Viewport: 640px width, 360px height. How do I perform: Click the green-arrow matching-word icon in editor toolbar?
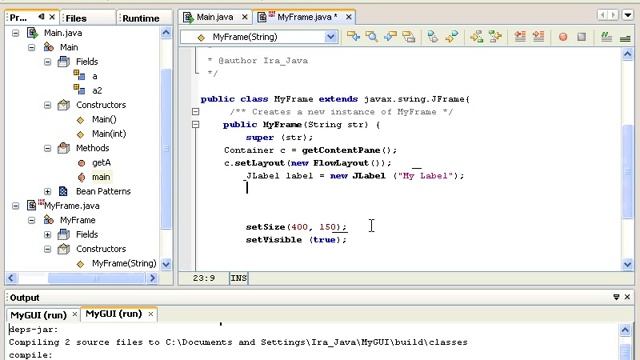click(x=495, y=37)
